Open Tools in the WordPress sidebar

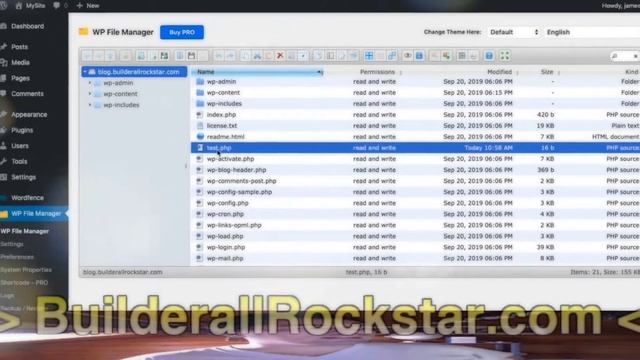[x=19, y=161]
